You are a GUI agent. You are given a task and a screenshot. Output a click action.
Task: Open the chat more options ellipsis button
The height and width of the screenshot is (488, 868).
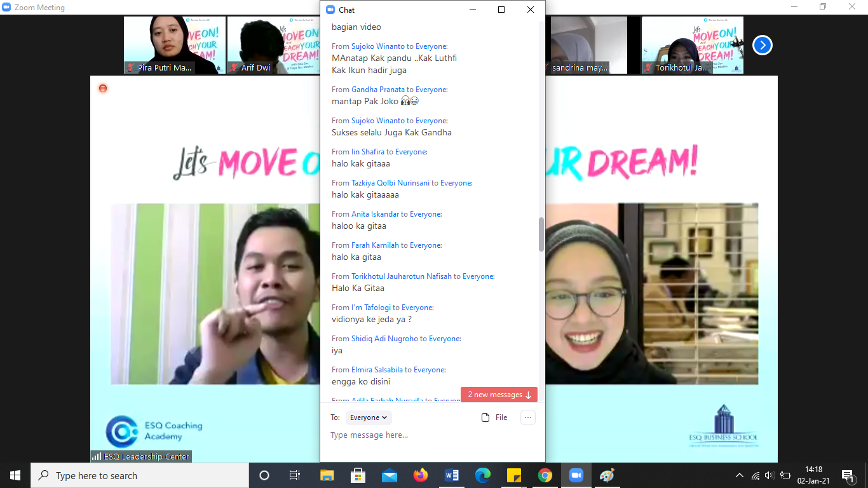527,417
